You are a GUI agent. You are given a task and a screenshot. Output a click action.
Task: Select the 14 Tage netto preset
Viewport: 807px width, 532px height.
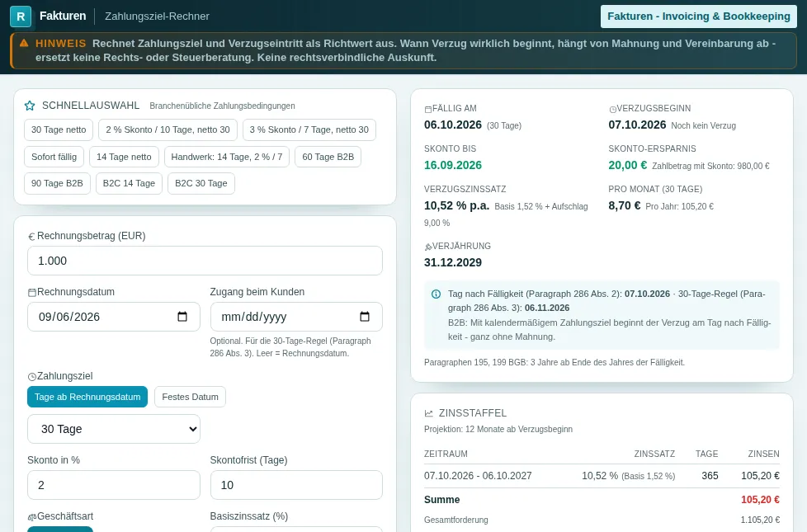(x=124, y=157)
